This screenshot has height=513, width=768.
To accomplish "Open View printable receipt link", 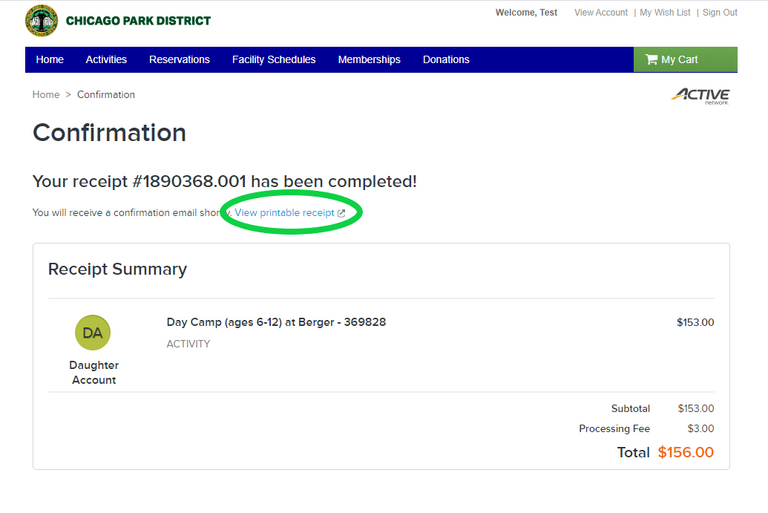I will coord(284,213).
